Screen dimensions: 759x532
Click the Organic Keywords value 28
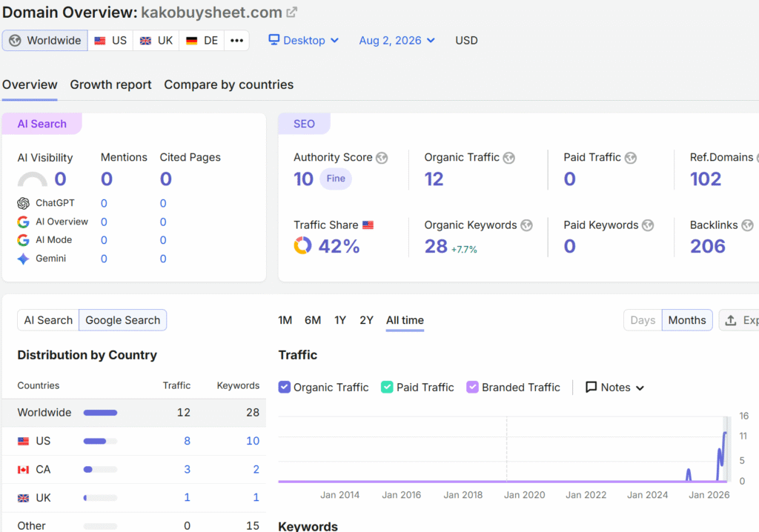click(x=436, y=247)
